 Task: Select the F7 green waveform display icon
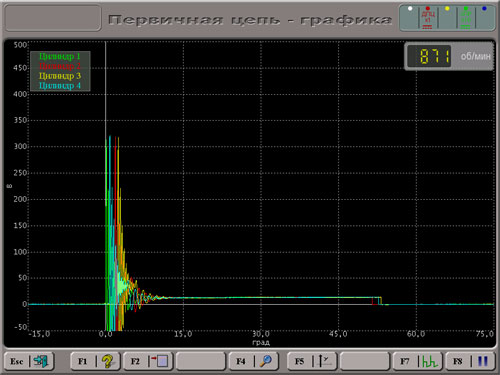(x=430, y=361)
